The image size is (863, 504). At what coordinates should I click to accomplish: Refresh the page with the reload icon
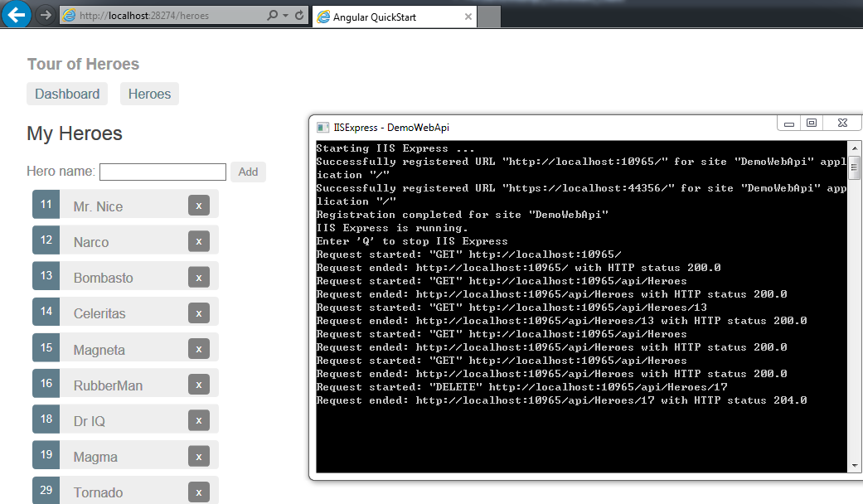pyautogui.click(x=299, y=16)
